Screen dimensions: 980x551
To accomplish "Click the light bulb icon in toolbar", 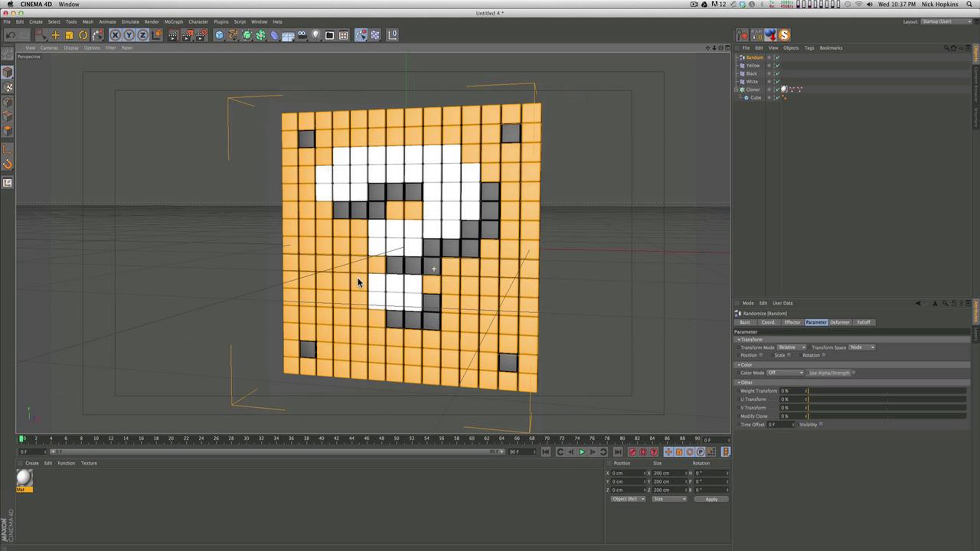I will [316, 35].
